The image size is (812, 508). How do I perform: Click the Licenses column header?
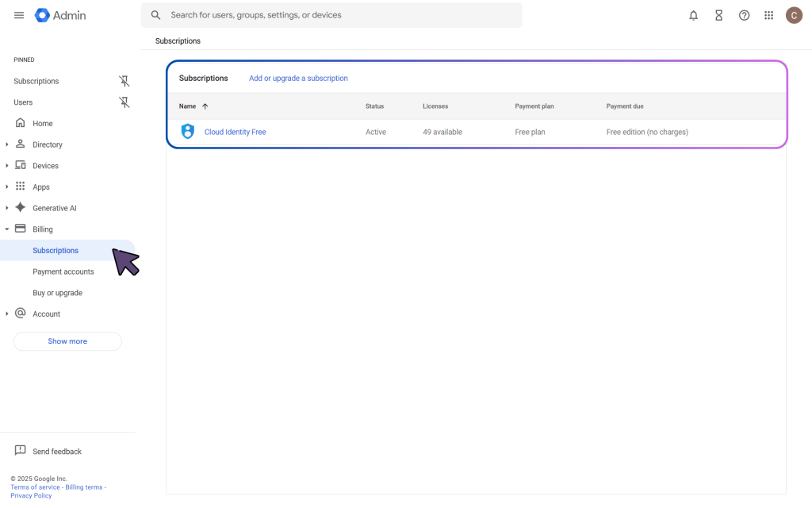(435, 106)
